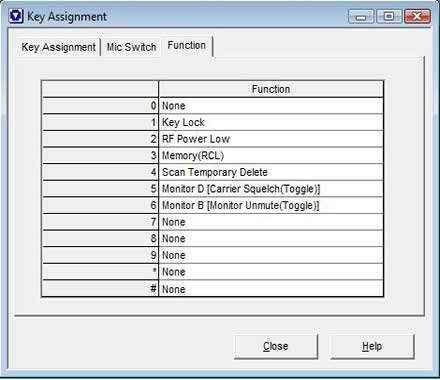440x380 pixels.
Task: Click row header for # key
Action: tap(100, 289)
